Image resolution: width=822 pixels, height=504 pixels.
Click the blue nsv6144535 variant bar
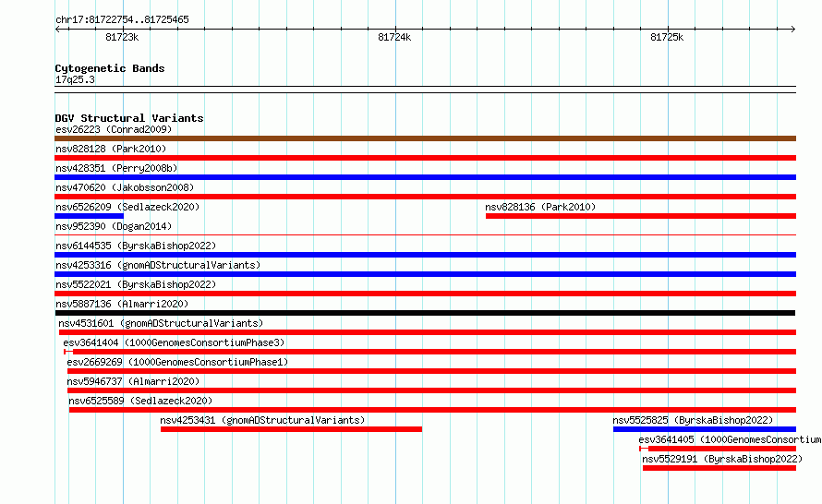(425, 255)
